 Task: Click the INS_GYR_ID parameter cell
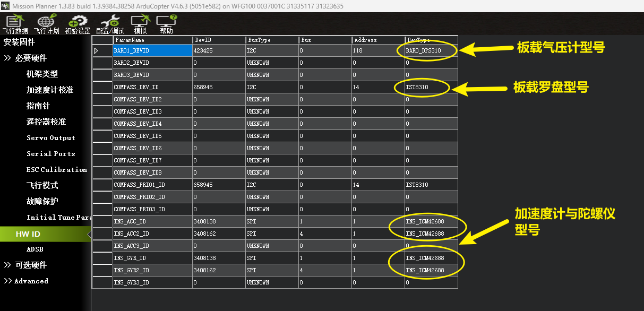[x=152, y=258]
